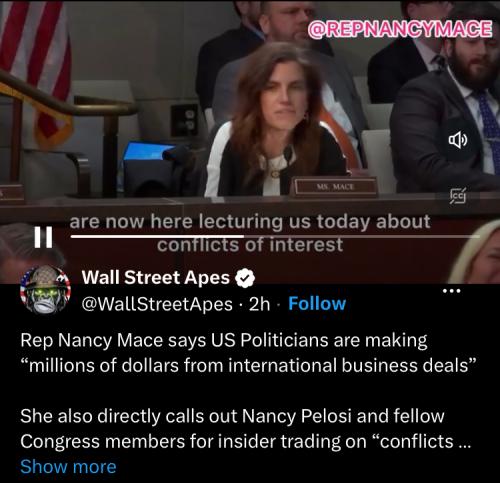Open the @WallStreetApes handle link
This screenshot has width=500, height=483.
157,304
